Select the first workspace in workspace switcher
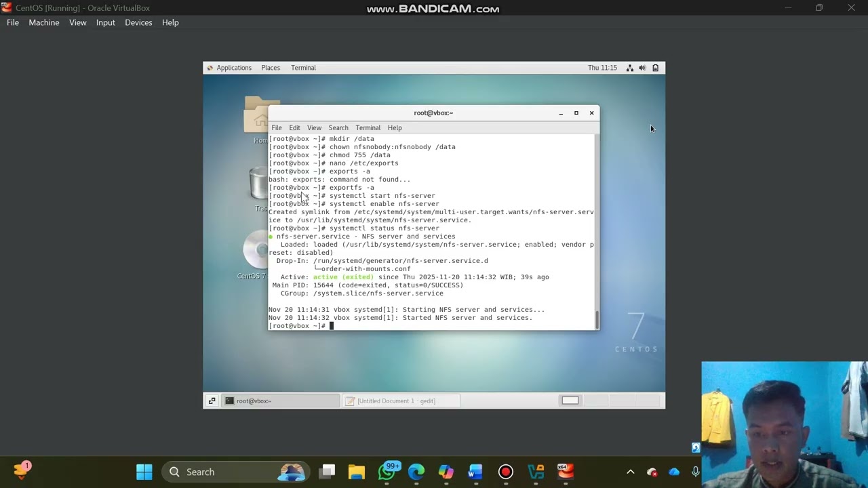 [x=570, y=401]
